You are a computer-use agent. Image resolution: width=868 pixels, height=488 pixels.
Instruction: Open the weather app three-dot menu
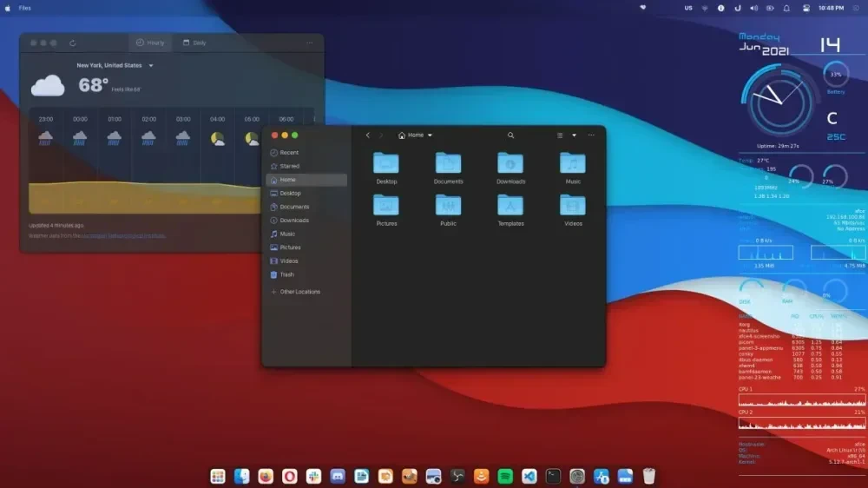pyautogui.click(x=310, y=43)
